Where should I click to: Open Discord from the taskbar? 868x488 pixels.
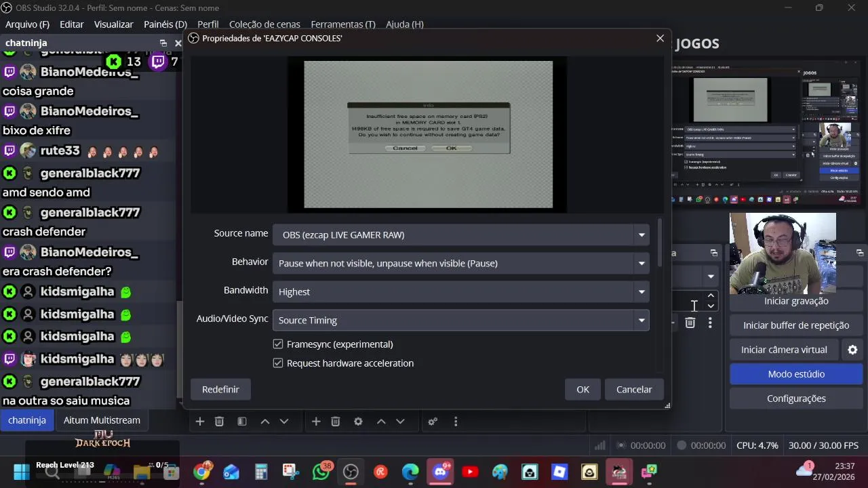click(440, 472)
